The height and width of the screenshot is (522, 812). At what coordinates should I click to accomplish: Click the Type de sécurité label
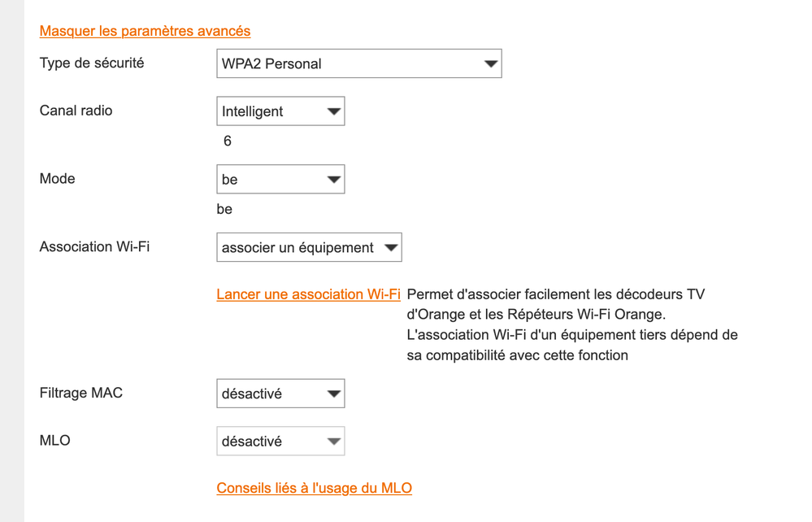click(92, 63)
